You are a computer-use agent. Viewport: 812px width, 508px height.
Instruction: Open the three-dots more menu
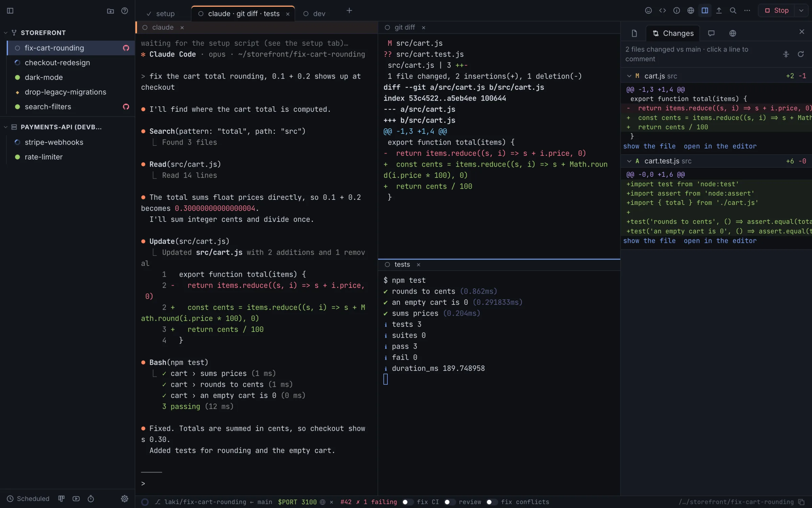tap(747, 10)
